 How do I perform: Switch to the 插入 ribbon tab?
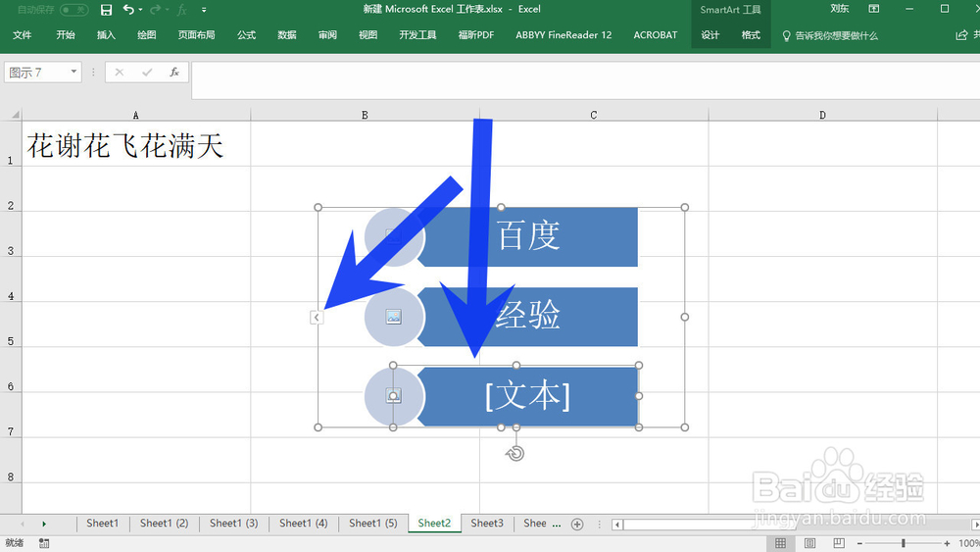(x=106, y=35)
